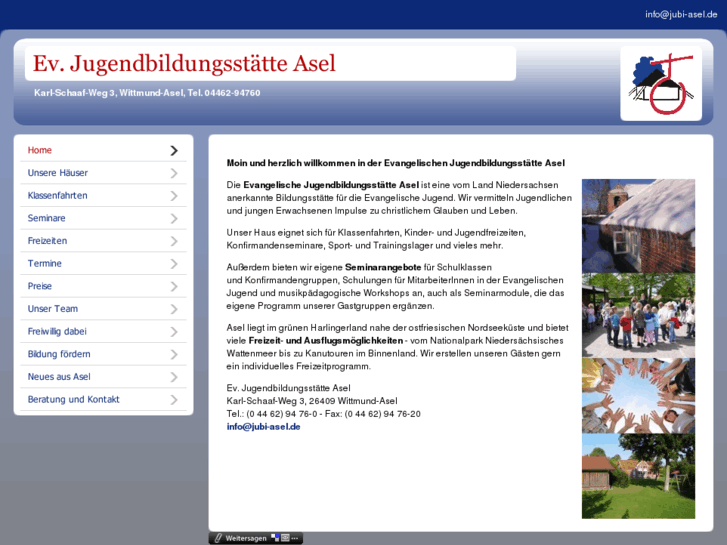Click the chevron next to Preise

click(x=174, y=286)
